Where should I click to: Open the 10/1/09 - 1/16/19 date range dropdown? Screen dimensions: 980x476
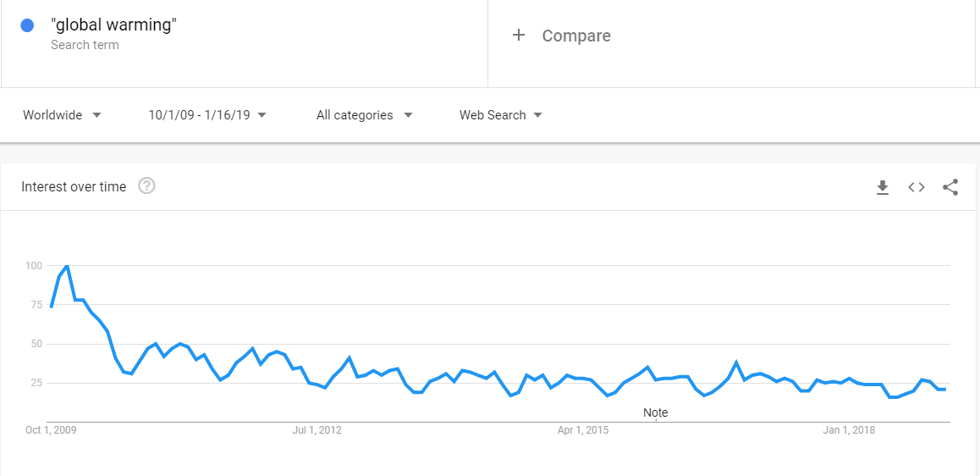coord(207,115)
